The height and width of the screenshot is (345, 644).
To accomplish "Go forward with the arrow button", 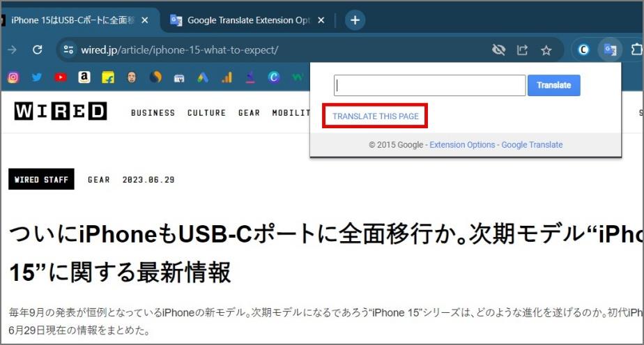I will click(13, 50).
